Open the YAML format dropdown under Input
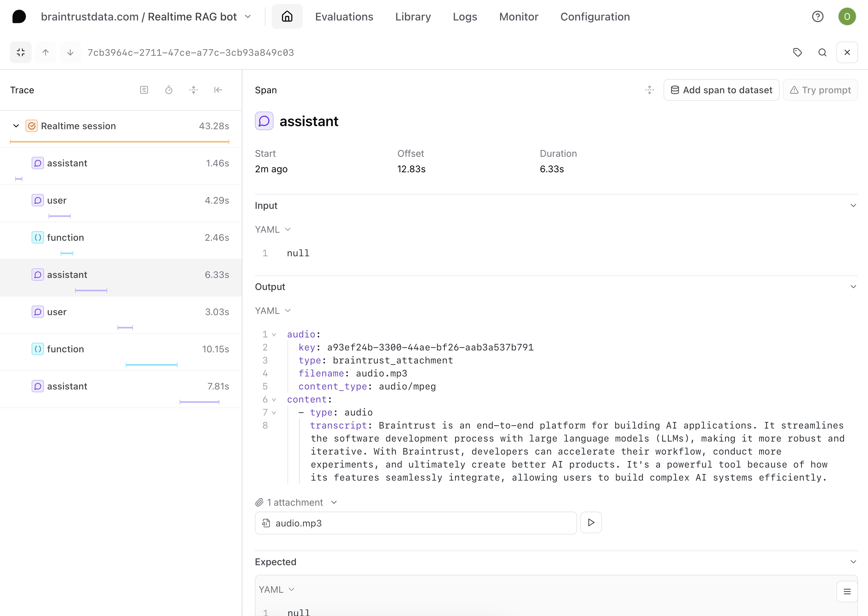Image resolution: width=868 pixels, height=616 pixels. click(x=273, y=229)
